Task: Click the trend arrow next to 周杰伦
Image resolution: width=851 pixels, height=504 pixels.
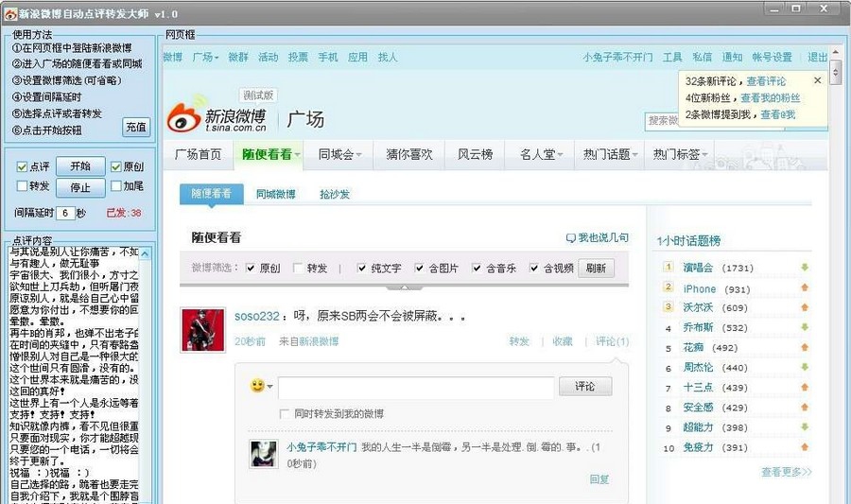Action: pos(805,367)
